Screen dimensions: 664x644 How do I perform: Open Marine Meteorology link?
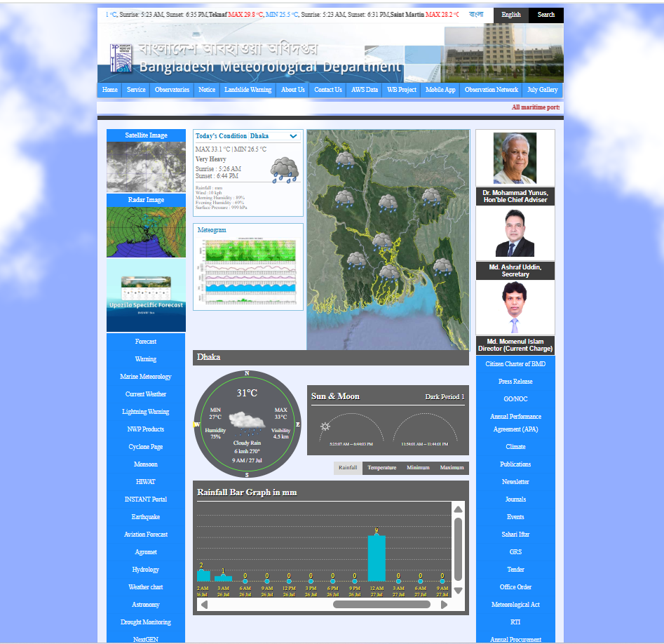(x=146, y=377)
